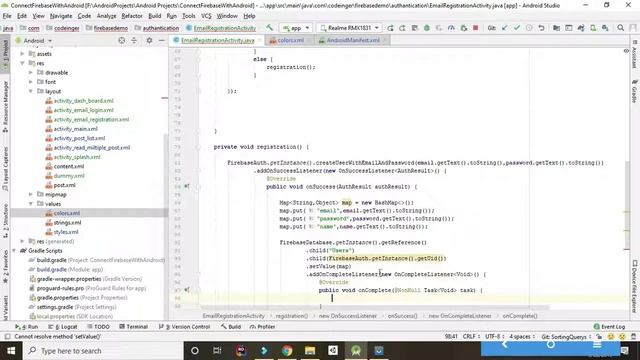This screenshot has height=360, width=640.
Task: Click the Git Update Project arrow icon
Action: point(504,28)
